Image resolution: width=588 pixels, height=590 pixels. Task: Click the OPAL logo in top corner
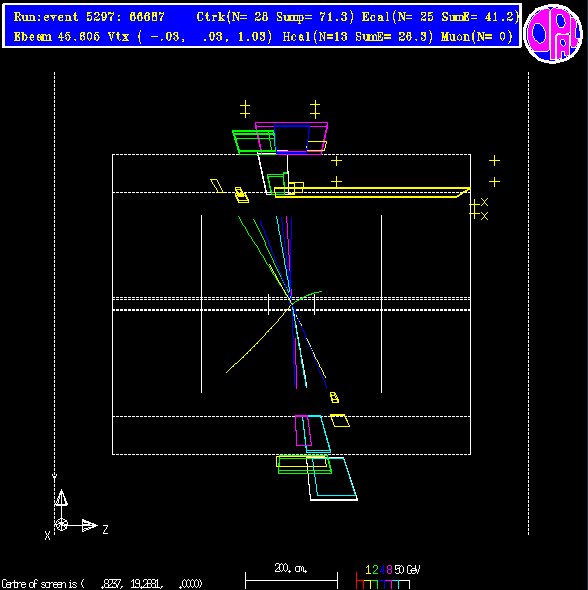[553, 33]
